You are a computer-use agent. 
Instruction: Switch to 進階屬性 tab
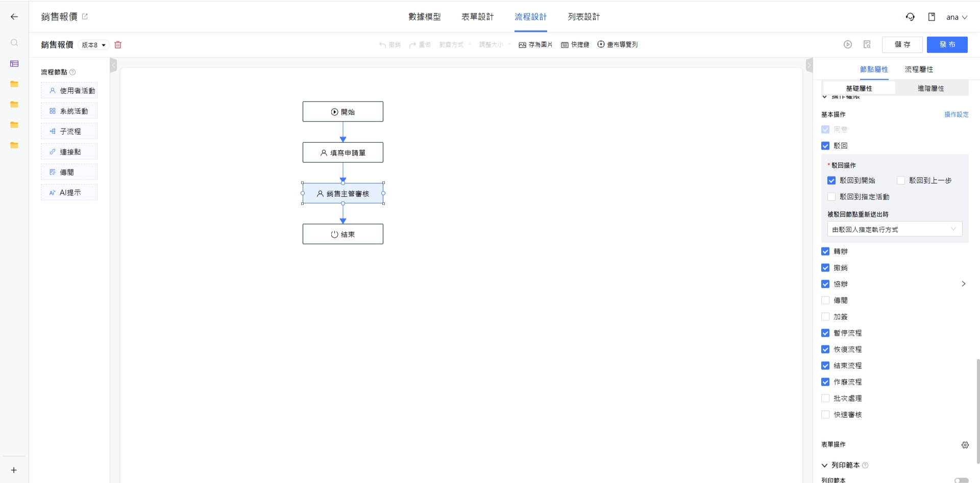931,88
